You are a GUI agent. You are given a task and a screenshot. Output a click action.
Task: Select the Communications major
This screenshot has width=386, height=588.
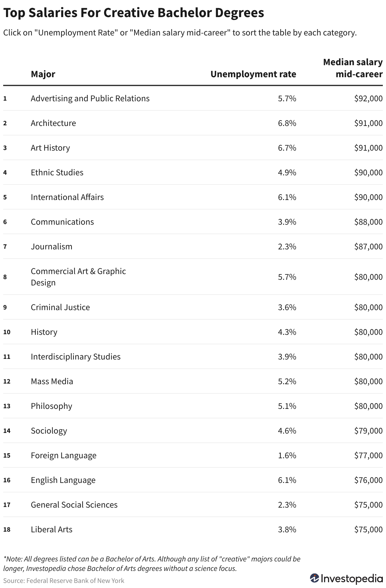coord(62,222)
